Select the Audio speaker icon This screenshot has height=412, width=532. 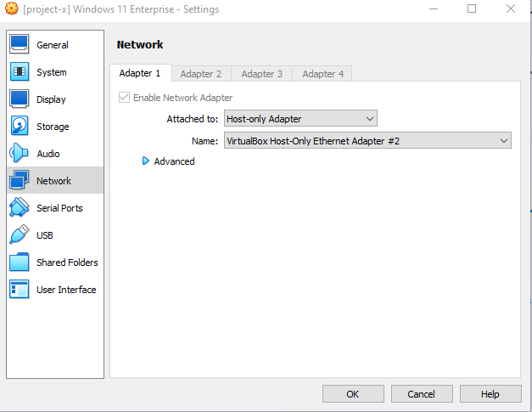(x=20, y=154)
